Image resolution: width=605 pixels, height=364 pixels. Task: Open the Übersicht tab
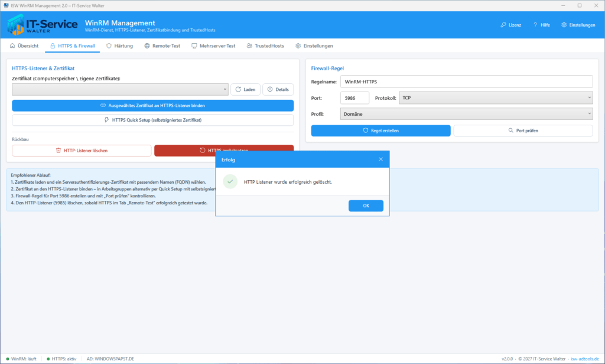pyautogui.click(x=24, y=46)
